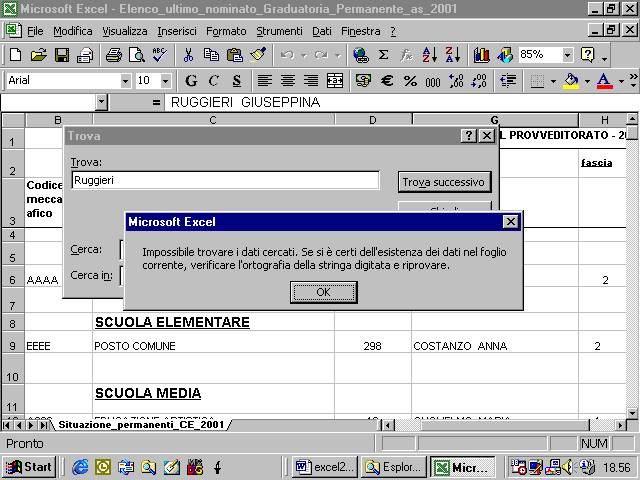This screenshot has height=480, width=640.
Task: Toggle bold G formatting
Action: point(191,81)
